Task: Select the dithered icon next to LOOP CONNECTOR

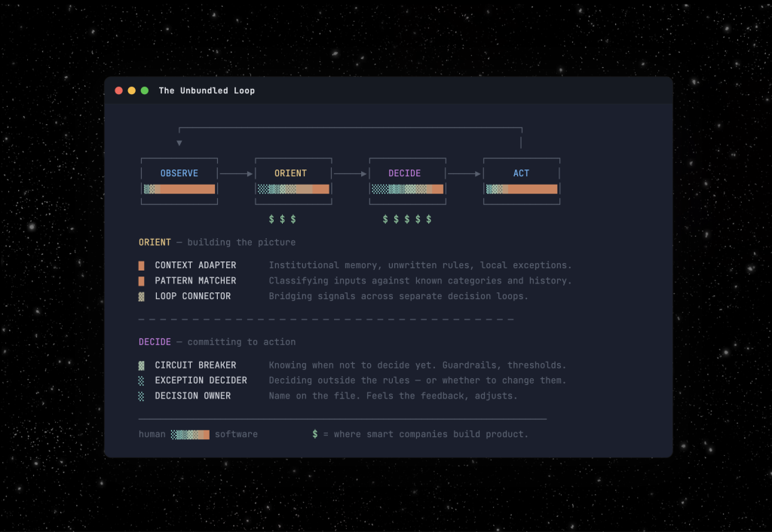Action: coord(142,296)
